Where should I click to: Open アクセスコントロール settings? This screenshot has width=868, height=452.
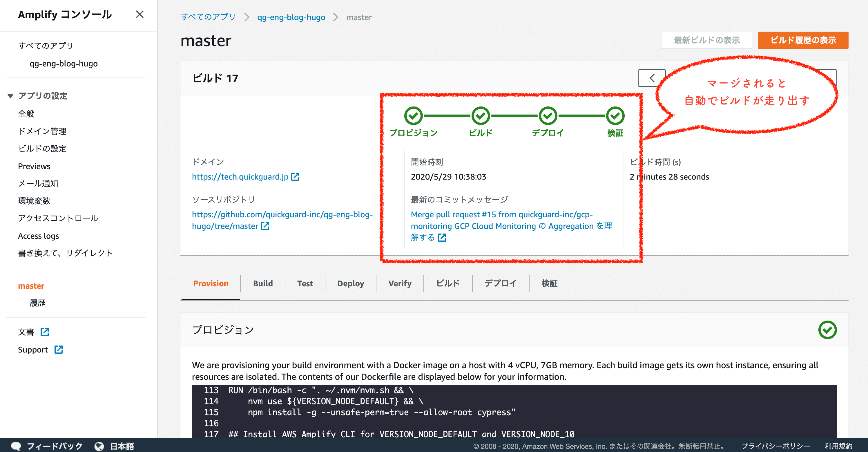tap(58, 218)
